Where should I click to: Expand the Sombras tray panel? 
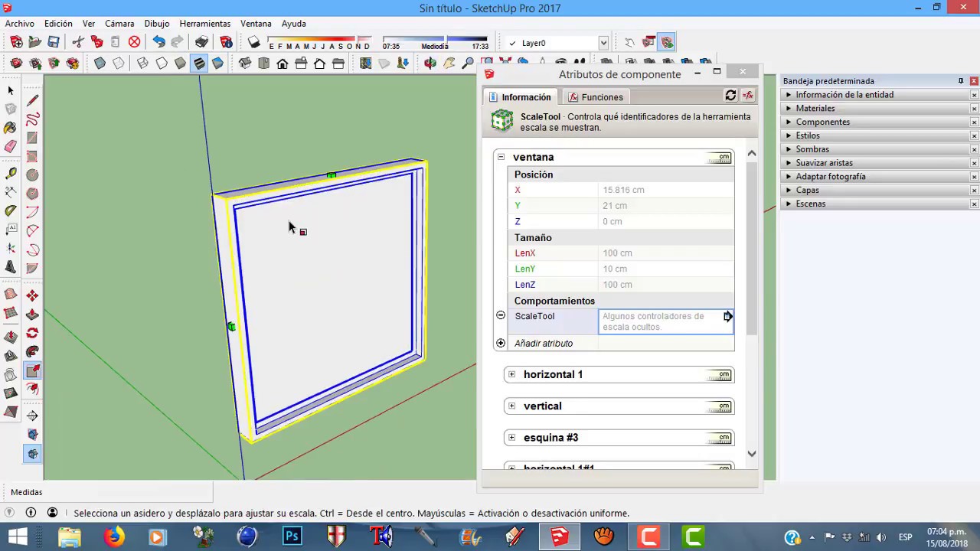(789, 149)
